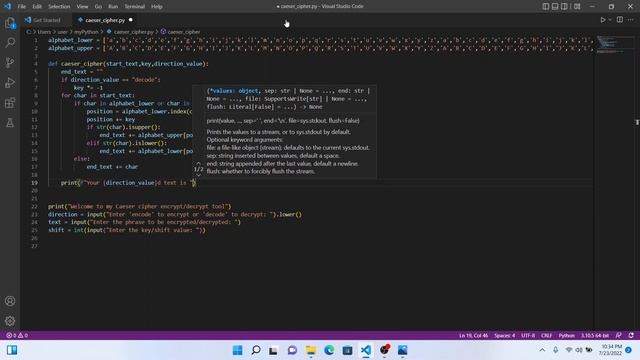This screenshot has width=640, height=360.
Task: Open Task View on the taskbar
Action: 273,350
